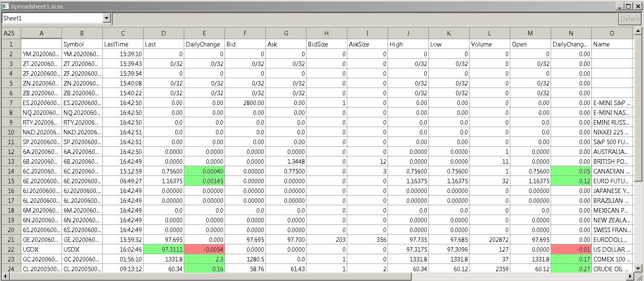Select the 2800.00 Bid cell
The width and height of the screenshot is (644, 281).
pos(245,103)
